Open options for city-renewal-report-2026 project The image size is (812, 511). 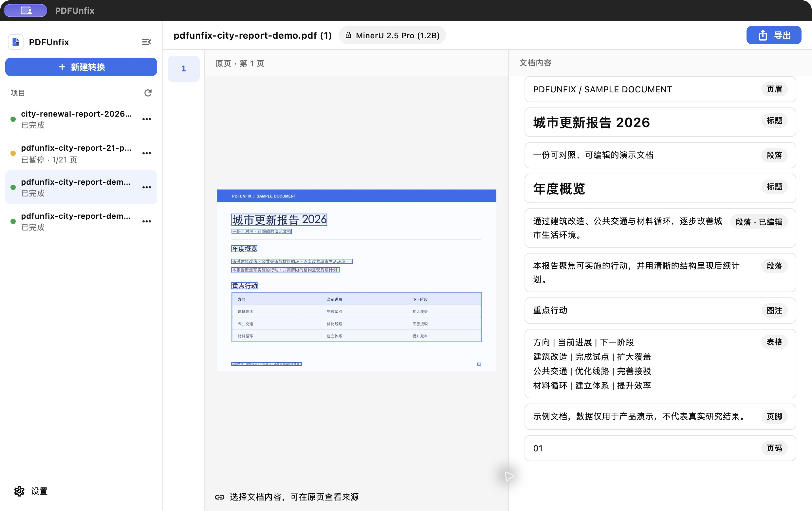tap(146, 119)
